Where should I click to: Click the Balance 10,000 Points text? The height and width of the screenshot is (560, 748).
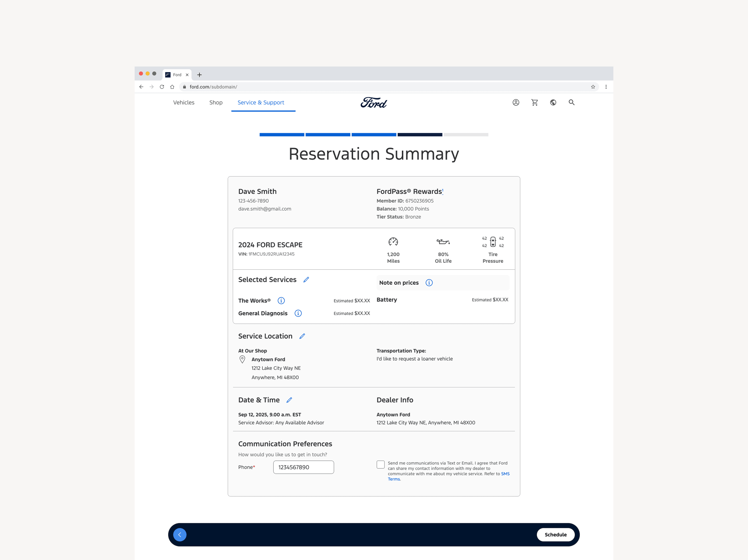click(x=402, y=209)
